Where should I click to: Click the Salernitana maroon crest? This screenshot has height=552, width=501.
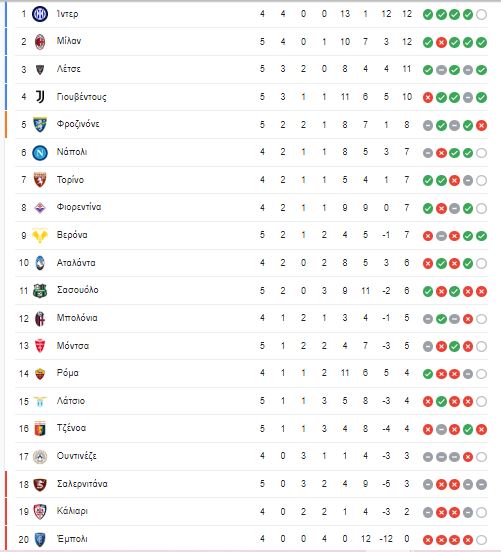[x=40, y=484]
